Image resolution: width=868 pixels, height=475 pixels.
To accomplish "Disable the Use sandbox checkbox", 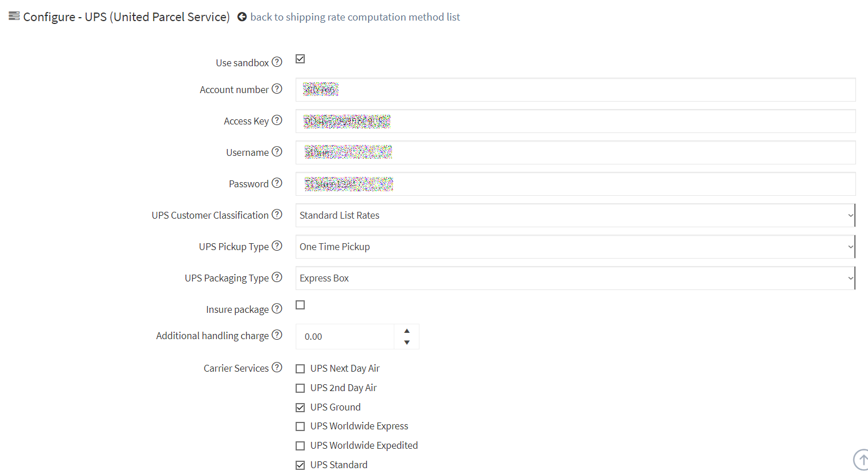I will [300, 59].
